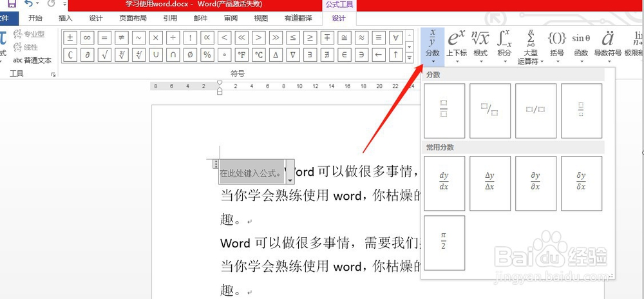Open the 括号 (Bracket) dropdown
The height and width of the screenshot is (299, 644).
point(557,47)
